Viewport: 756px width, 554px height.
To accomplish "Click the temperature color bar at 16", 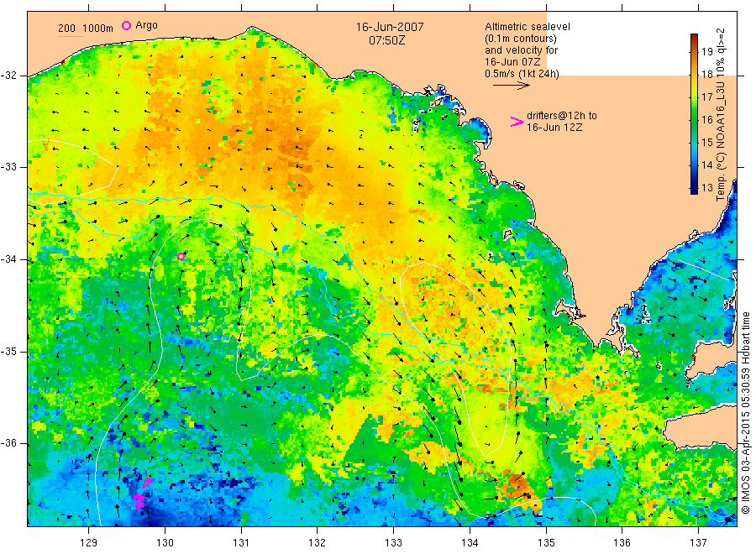I will pos(694,119).
